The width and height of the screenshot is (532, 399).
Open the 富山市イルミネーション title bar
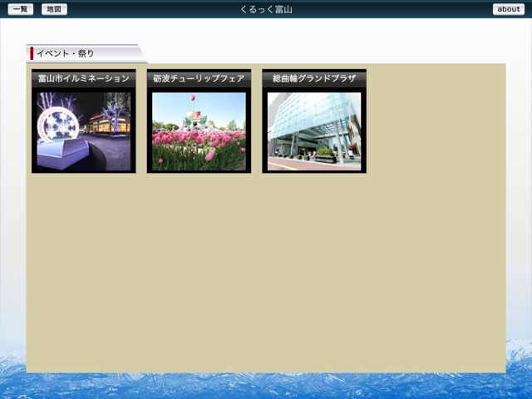click(x=84, y=78)
